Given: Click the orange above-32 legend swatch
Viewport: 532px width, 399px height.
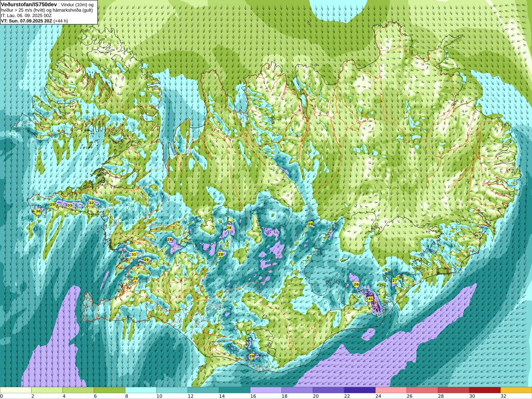Looking at the screenshot, I should click(516, 390).
